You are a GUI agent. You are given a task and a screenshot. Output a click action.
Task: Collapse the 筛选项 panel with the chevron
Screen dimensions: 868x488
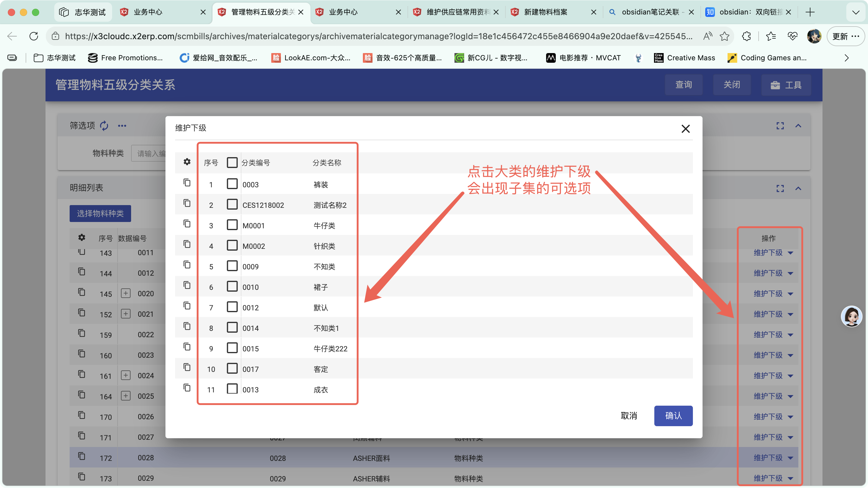(x=798, y=126)
